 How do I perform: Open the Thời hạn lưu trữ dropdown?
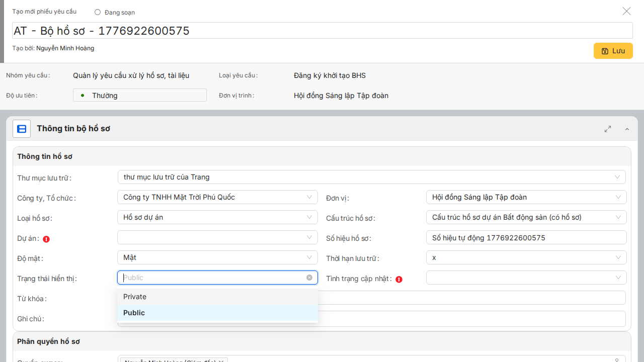coord(526,257)
